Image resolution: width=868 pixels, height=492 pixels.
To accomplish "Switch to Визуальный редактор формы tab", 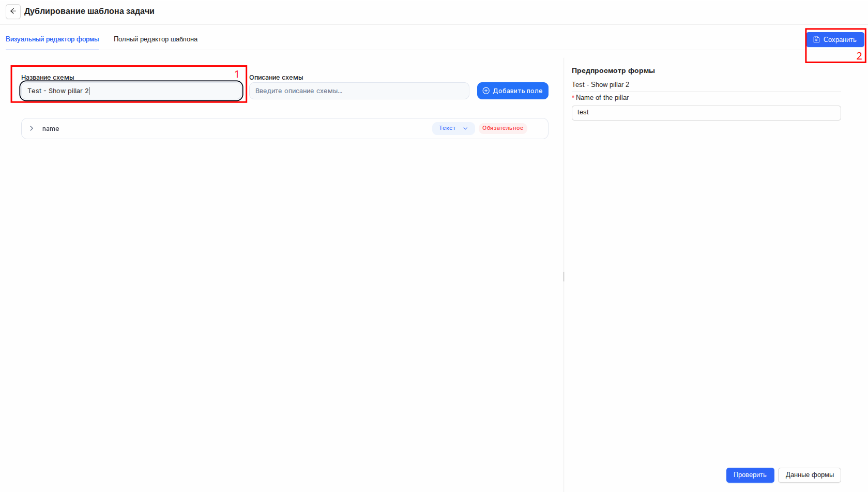I will [52, 39].
